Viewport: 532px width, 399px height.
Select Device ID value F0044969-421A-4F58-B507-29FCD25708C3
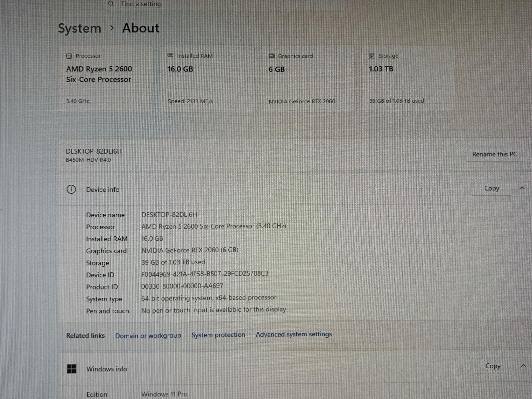[205, 274]
